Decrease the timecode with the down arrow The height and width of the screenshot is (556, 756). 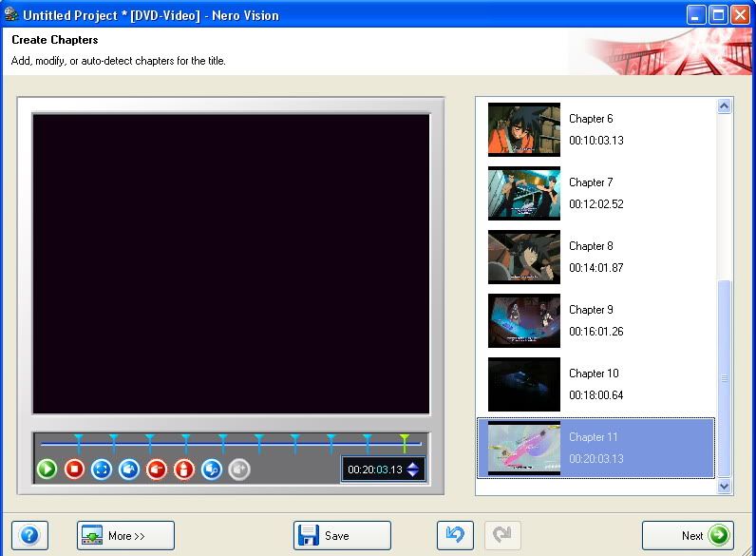point(413,473)
